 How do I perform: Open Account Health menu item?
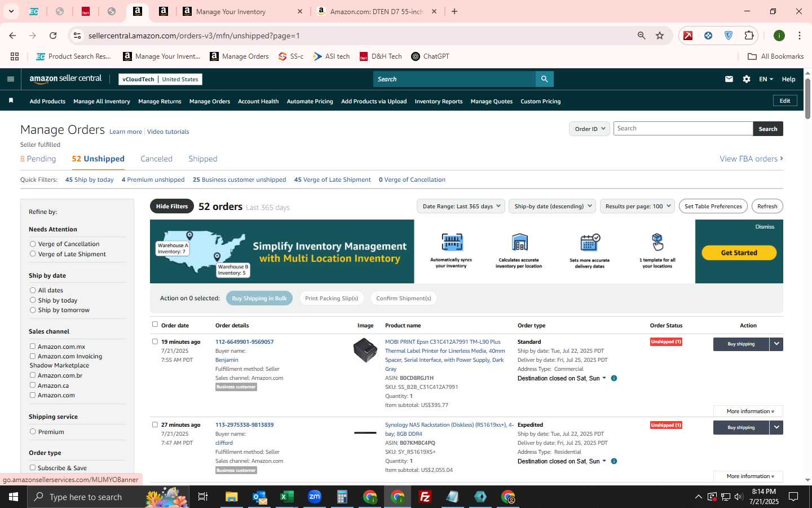[x=258, y=101]
